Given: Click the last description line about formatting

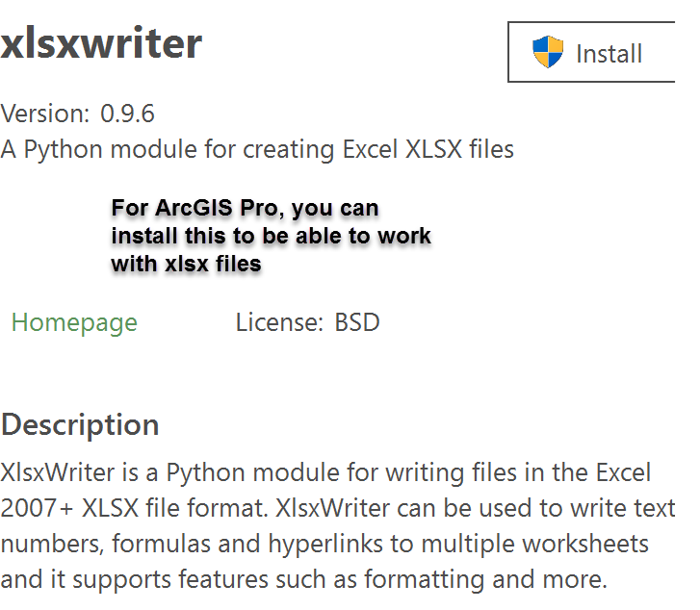Looking at the screenshot, I should (x=304, y=579).
